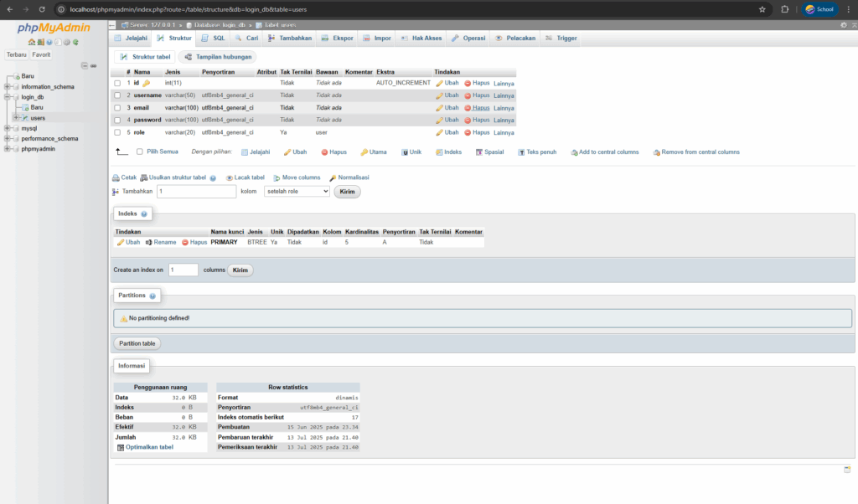Viewport: 858px width, 504px height.
Task: Click the Favorit navigation tab
Action: tap(41, 54)
